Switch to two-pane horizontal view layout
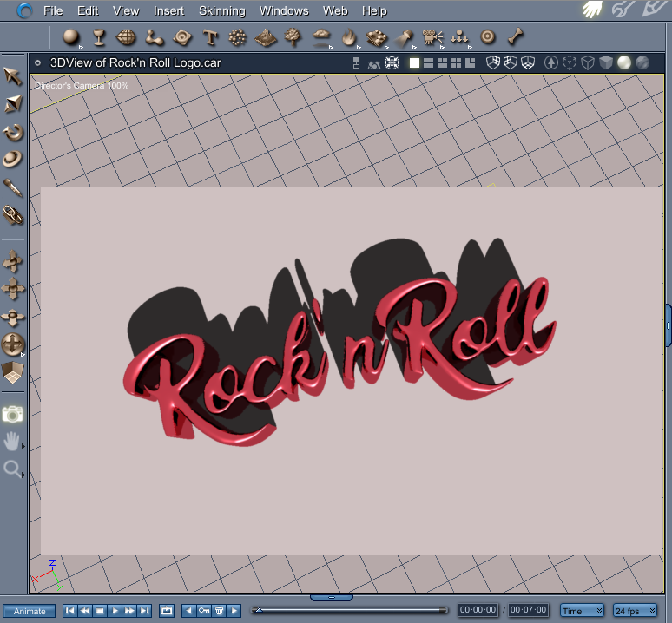Viewport: 672px width, 623px height. 428,63
